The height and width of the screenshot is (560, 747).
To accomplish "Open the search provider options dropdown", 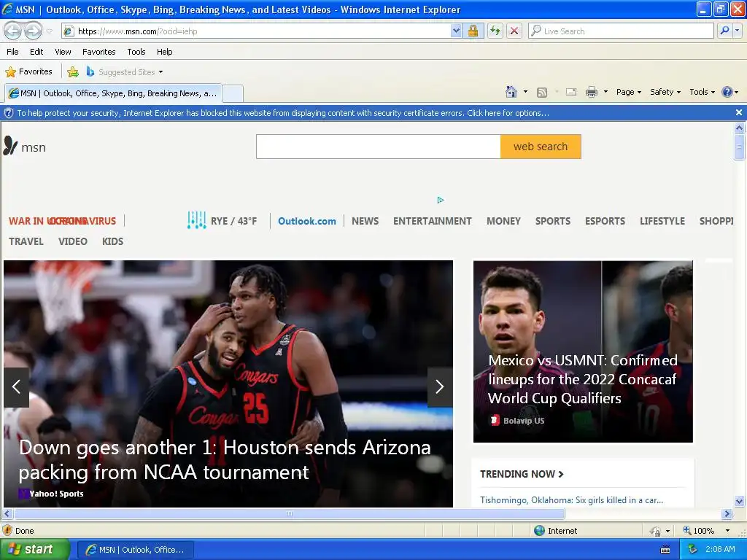I will click(737, 31).
